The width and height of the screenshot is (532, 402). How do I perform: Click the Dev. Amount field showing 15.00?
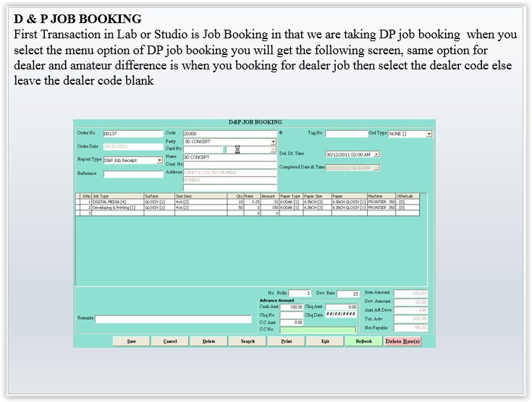coord(410,301)
